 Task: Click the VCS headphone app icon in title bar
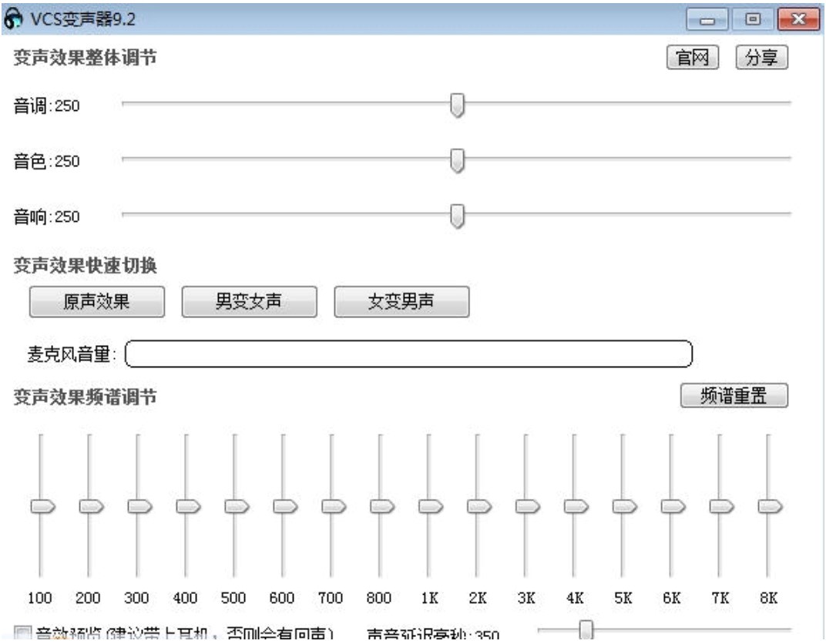13,19
